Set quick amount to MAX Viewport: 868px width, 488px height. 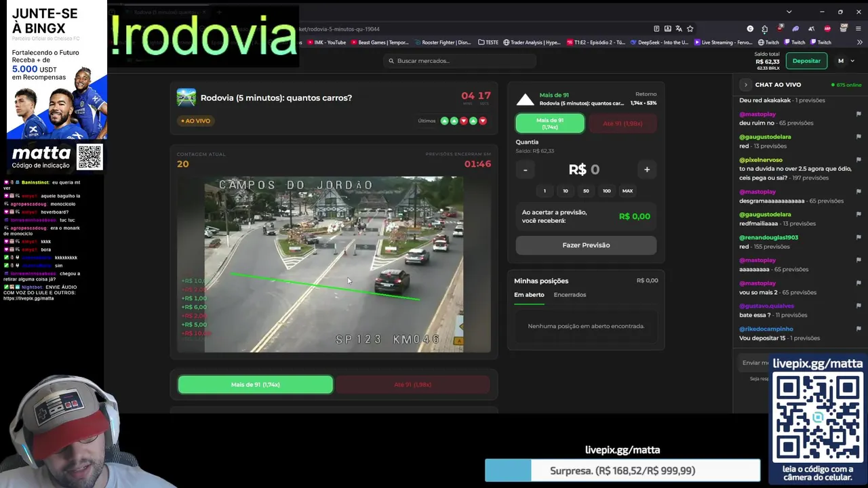pyautogui.click(x=628, y=190)
